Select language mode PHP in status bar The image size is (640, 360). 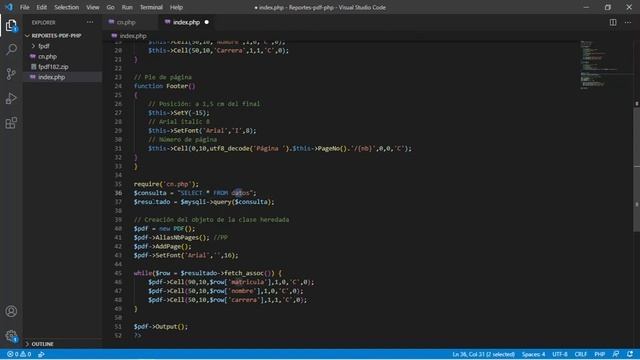599,354
